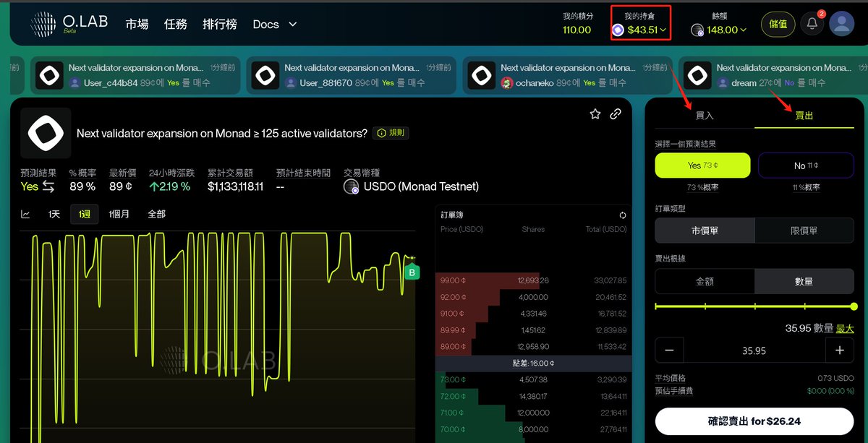Click the 最大 max link
Image resolution: width=868 pixels, height=443 pixels.
pos(845,328)
